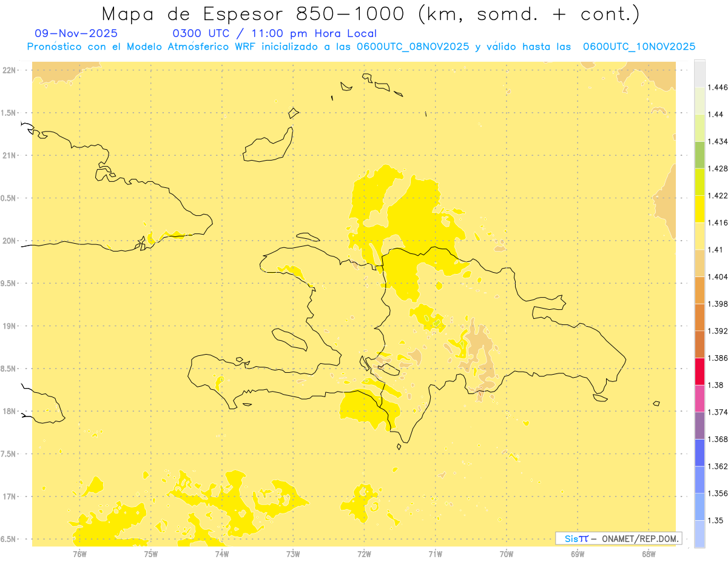Viewport: 728px width, 562px height.
Task: Click the colorbar label "1.356"
Action: (718, 493)
